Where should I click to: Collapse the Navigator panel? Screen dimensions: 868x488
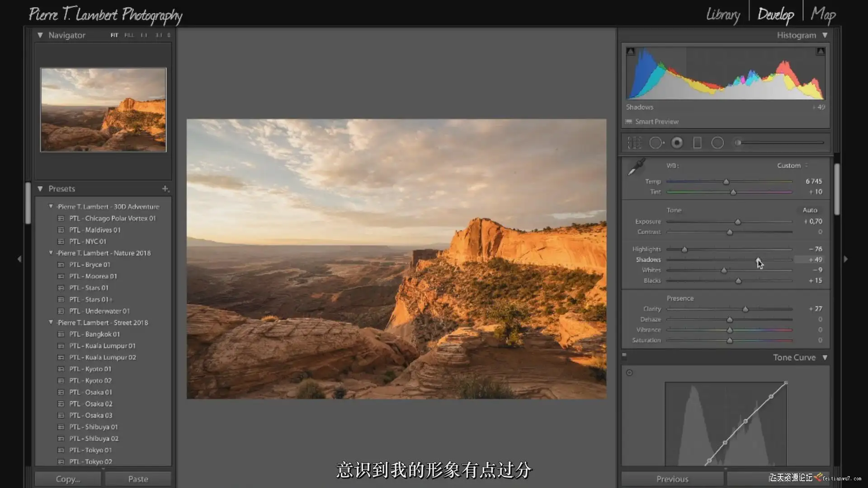point(40,35)
